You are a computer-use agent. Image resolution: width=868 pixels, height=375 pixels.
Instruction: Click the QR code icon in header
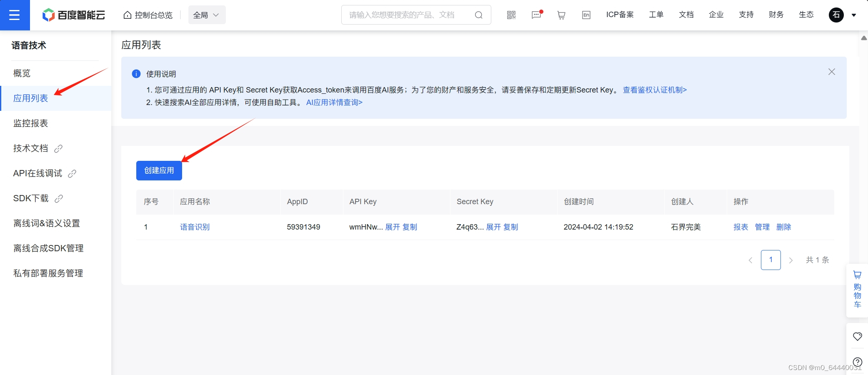point(511,15)
